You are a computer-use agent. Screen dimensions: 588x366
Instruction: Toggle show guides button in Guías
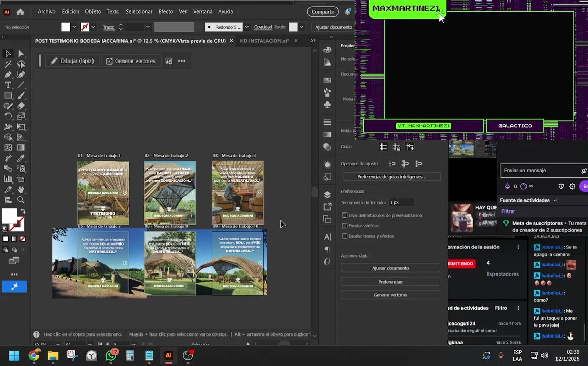click(x=383, y=147)
